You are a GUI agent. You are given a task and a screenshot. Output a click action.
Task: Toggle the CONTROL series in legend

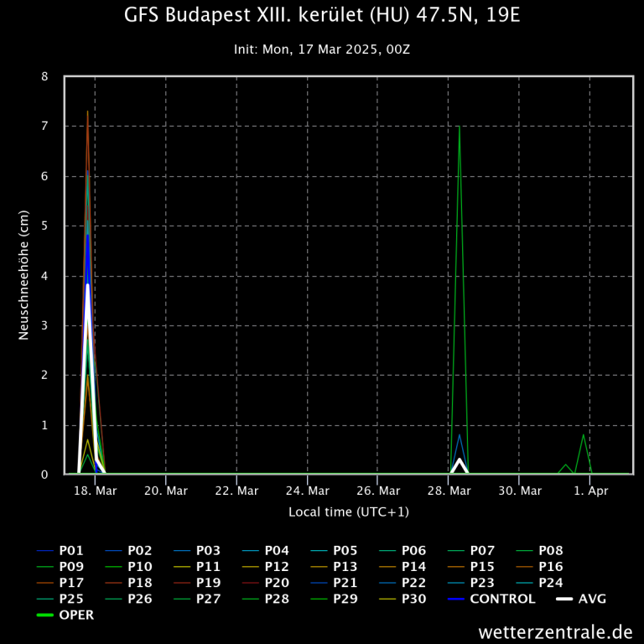(x=501, y=599)
